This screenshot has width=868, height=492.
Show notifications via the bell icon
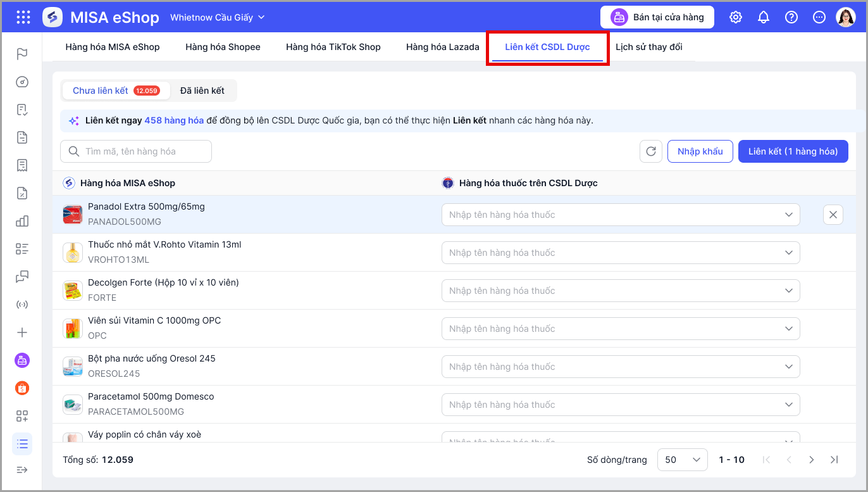[764, 17]
